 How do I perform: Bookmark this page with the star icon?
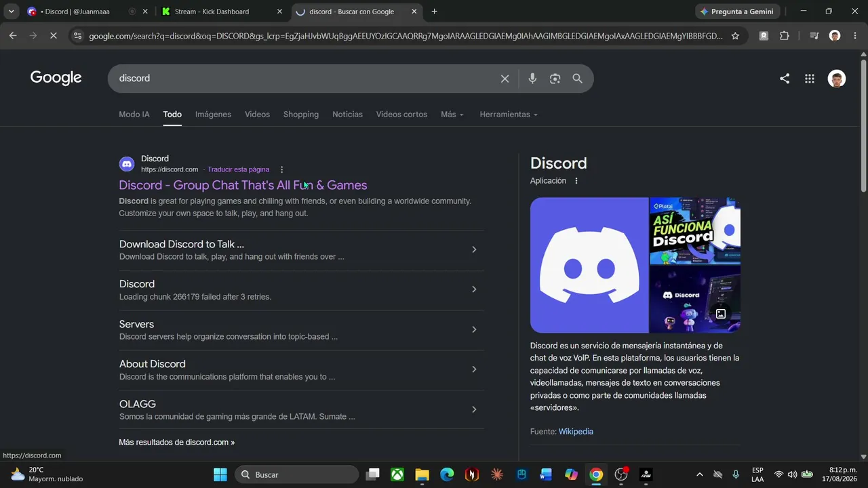[735, 36]
